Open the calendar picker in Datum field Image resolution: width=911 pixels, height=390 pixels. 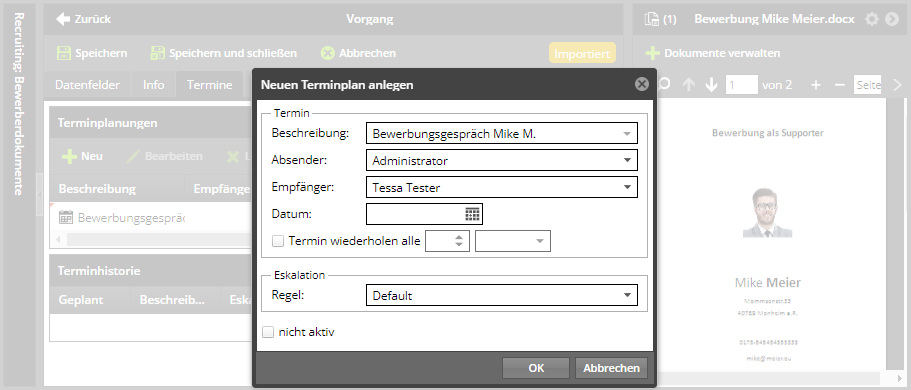click(473, 214)
